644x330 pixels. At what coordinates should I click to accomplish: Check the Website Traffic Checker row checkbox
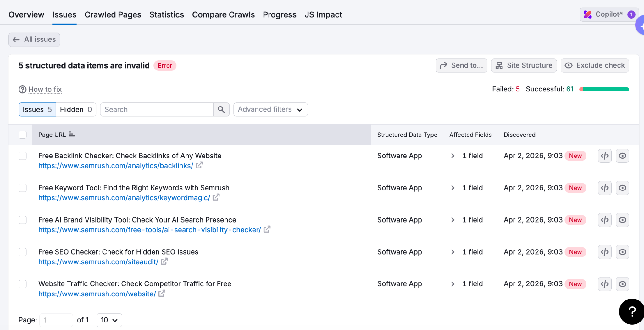point(23,284)
